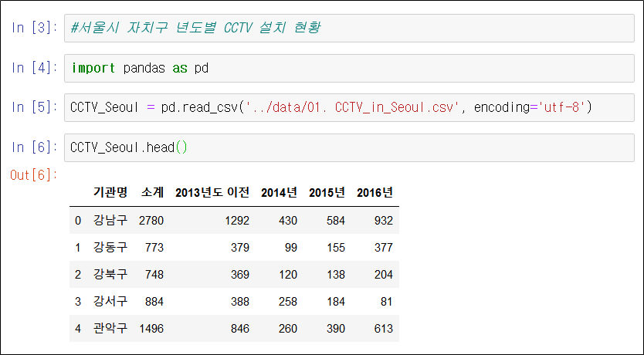
Task: Click row index 2 of the table
Action: click(78, 275)
